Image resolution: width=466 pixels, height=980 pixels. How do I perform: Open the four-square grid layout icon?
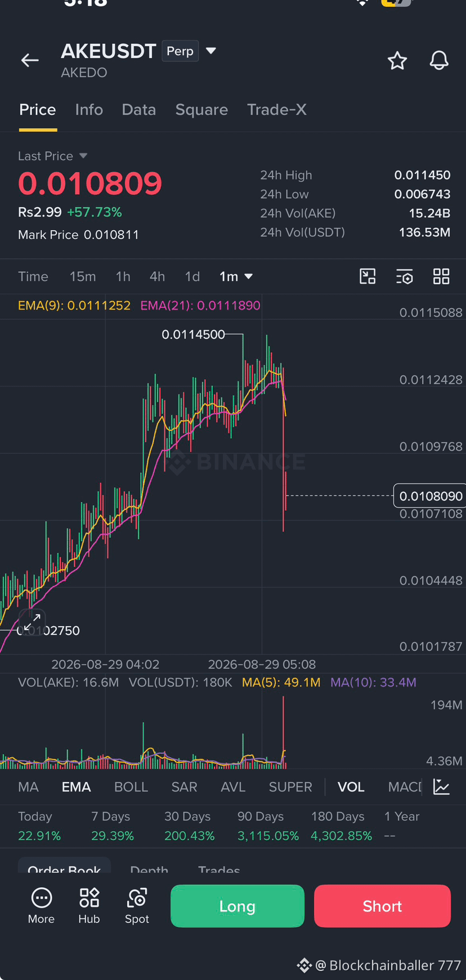click(x=441, y=276)
